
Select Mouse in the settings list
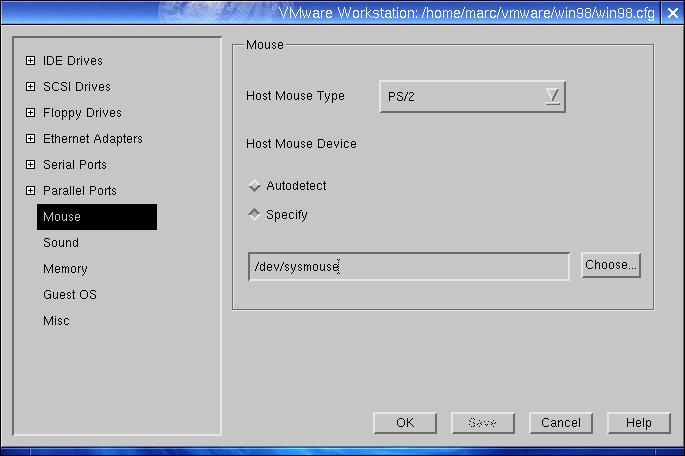[x=96, y=217]
